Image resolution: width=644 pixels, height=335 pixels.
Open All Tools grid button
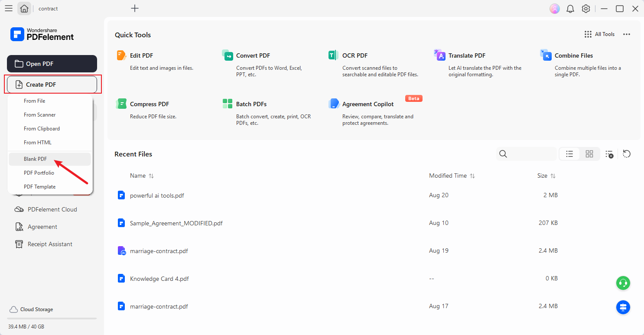pos(599,34)
